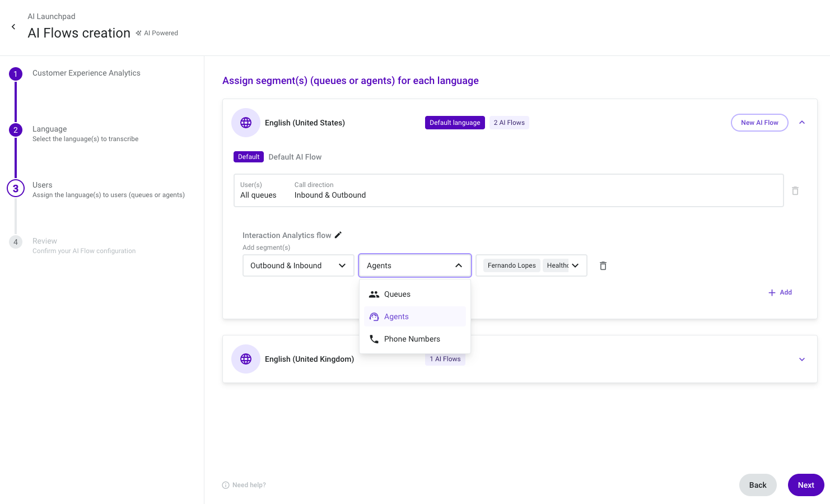Screen dimensions: 830x504
Task: Click the Phone Numbers handset icon
Action: [x=374, y=339]
